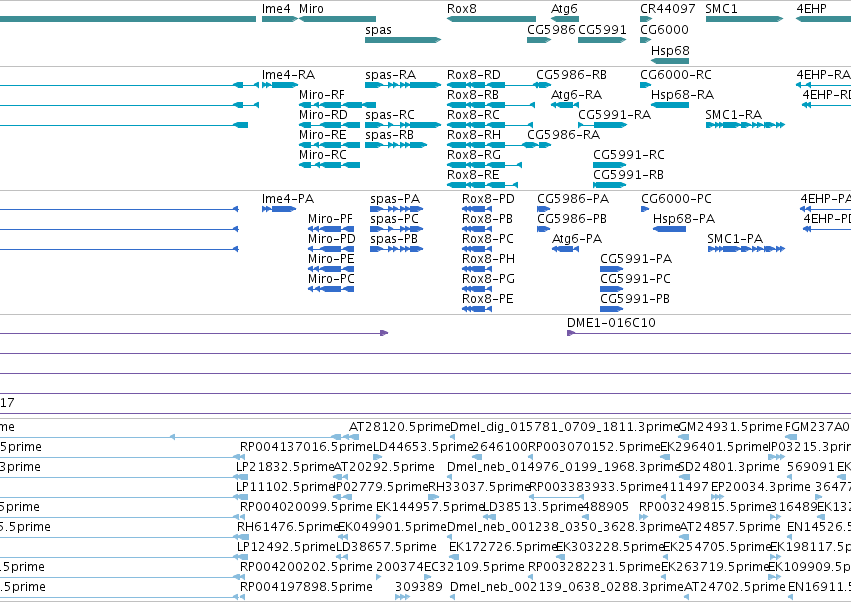Select the spas-RC transcript label
The width and height of the screenshot is (851, 602).
tap(390, 116)
